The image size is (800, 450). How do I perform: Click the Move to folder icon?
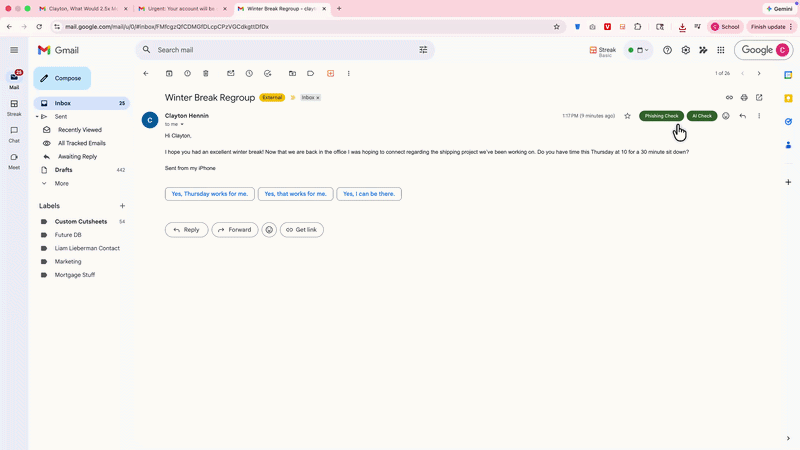coord(292,73)
